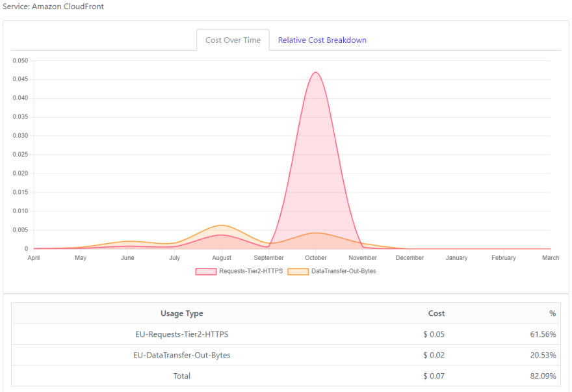Click the EU-DataTransfer-Out-Bytes row label

pyautogui.click(x=181, y=355)
